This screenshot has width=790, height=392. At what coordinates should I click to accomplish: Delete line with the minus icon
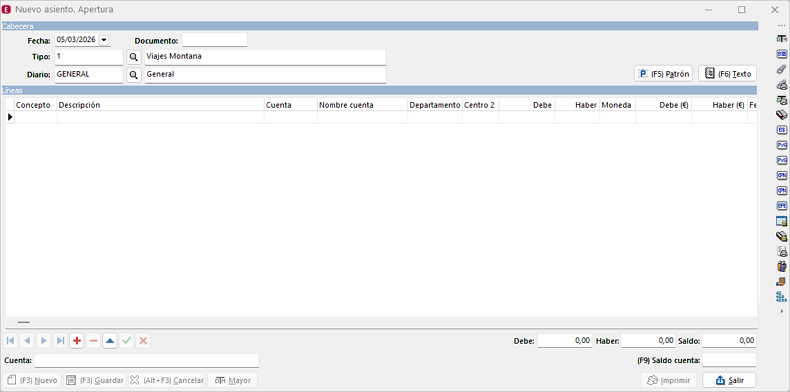click(x=94, y=341)
